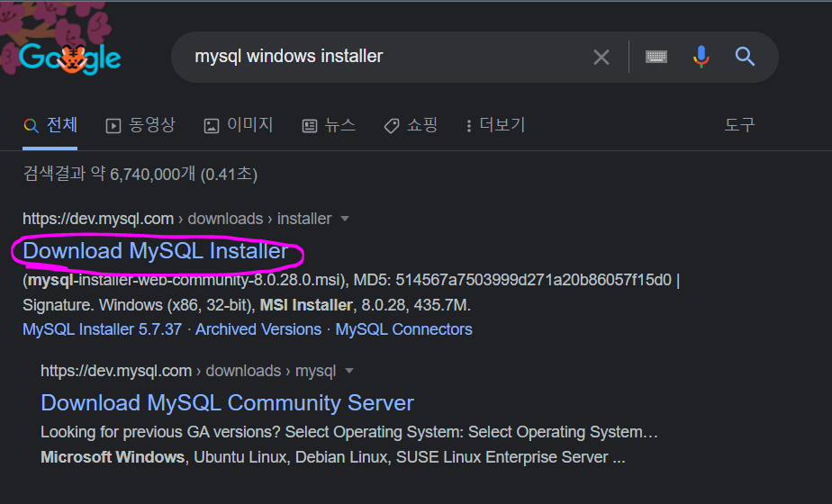Screen dimensions: 832x504
Task: Start voice search with the microphone icon
Action: [701, 56]
